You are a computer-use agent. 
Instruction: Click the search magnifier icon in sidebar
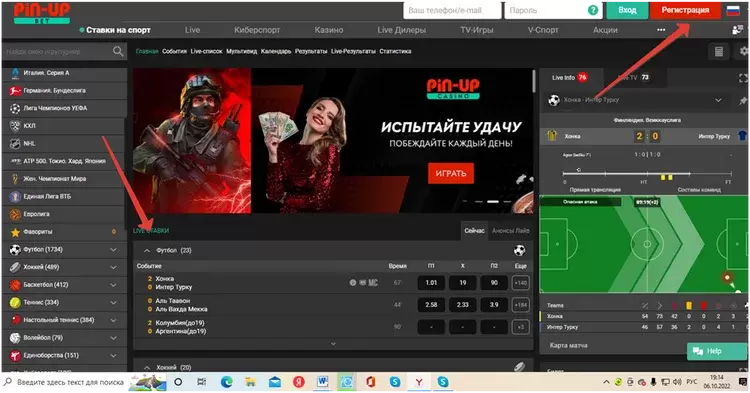[118, 51]
